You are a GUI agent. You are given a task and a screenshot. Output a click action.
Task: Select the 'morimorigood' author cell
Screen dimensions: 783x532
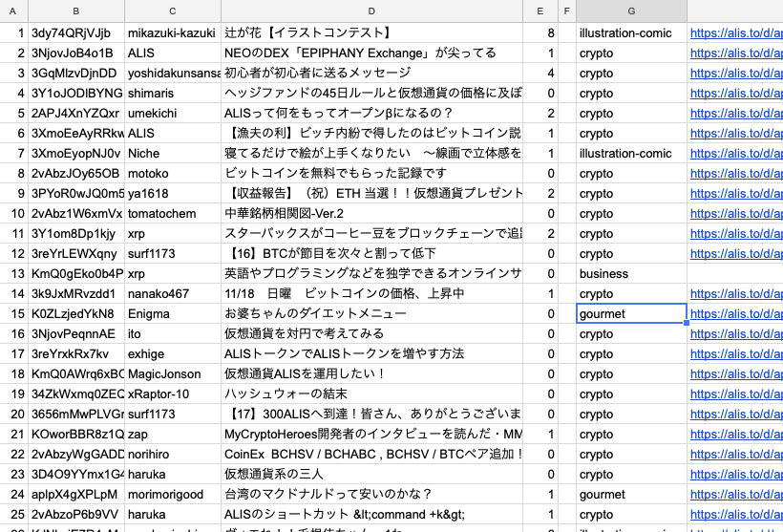(x=172, y=494)
